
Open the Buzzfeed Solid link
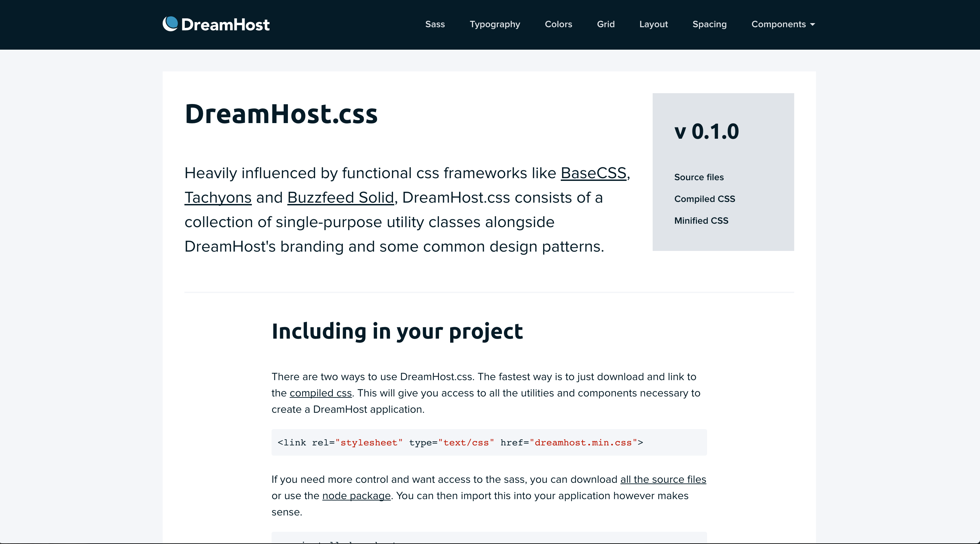(340, 197)
